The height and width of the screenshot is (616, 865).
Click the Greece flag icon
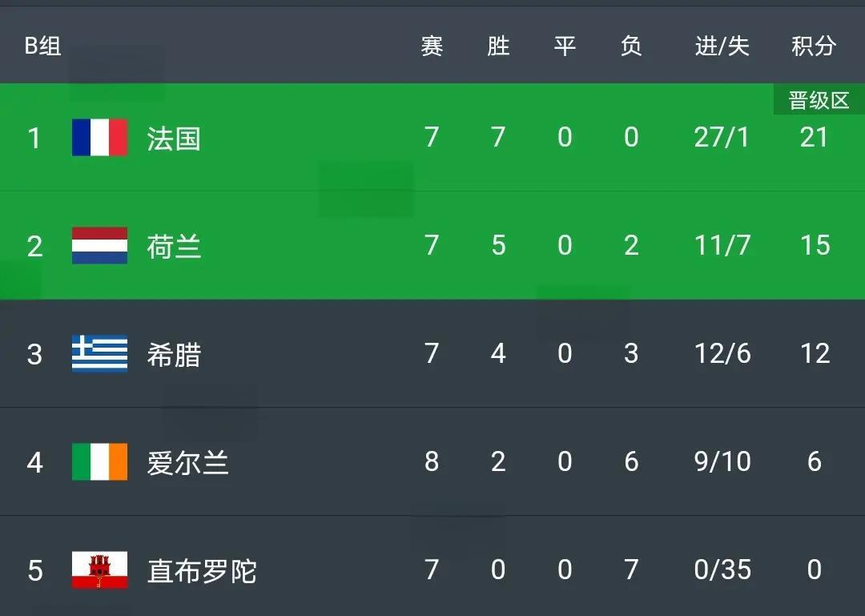tap(99, 353)
